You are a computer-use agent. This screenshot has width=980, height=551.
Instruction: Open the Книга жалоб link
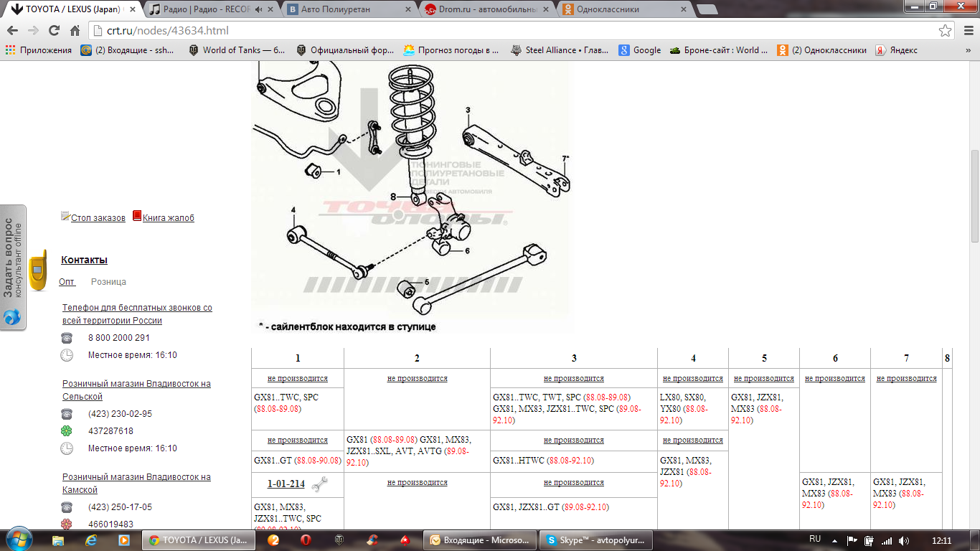point(169,217)
